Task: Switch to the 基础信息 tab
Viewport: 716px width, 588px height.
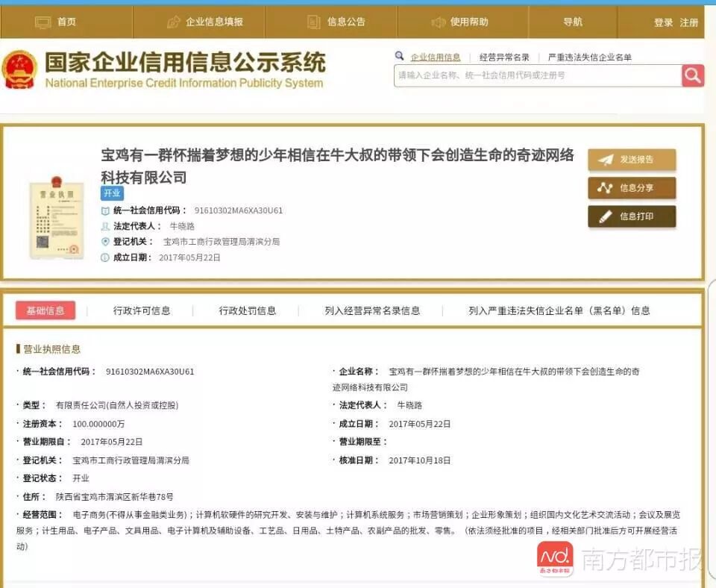Action: (x=45, y=310)
